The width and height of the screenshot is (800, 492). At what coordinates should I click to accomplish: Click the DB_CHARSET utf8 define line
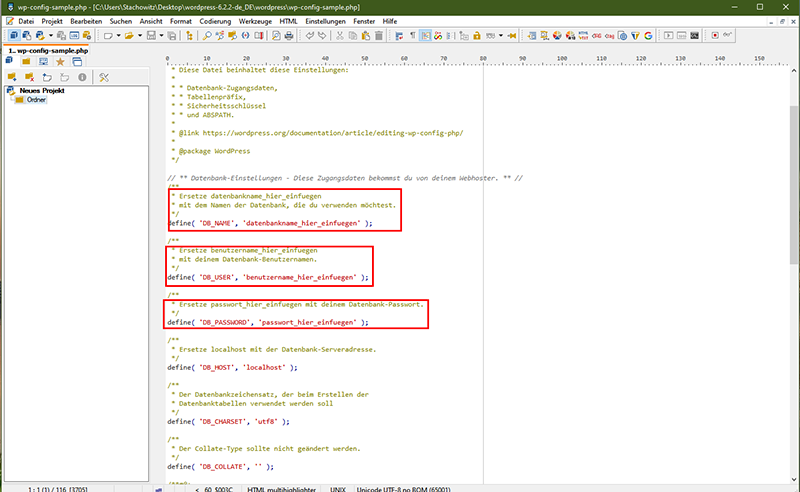tap(229, 422)
